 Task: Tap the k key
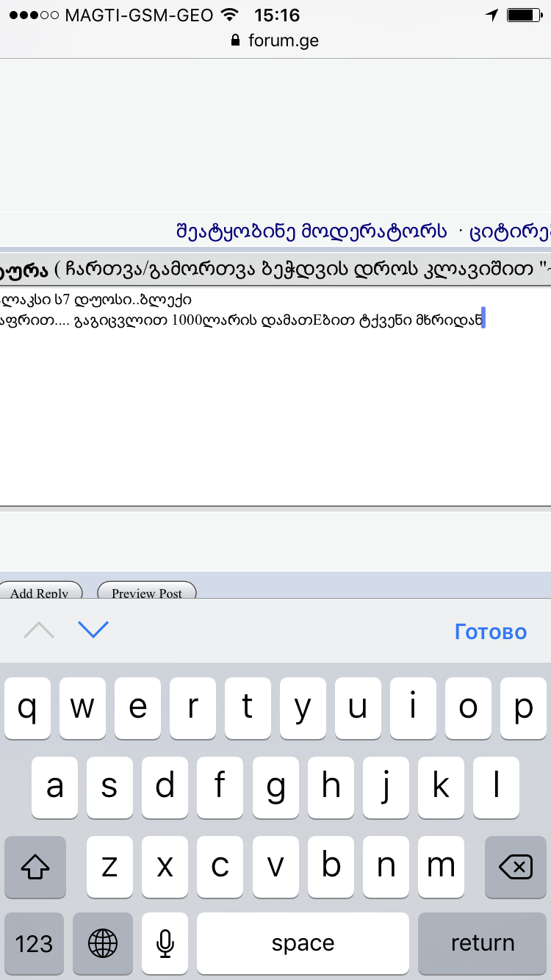coord(441,788)
